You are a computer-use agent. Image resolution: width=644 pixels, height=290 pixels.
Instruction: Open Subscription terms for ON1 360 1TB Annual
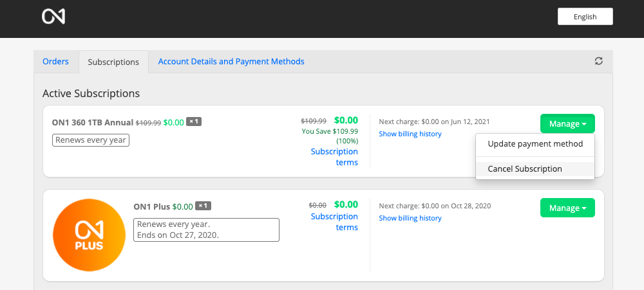(334, 157)
